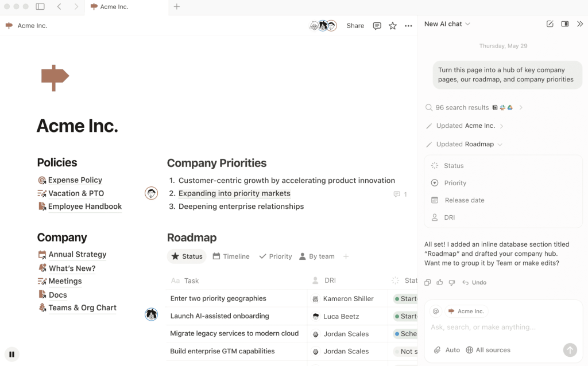Collapse the Updated Roadmap details
The height and width of the screenshot is (366, 588).
(500, 145)
